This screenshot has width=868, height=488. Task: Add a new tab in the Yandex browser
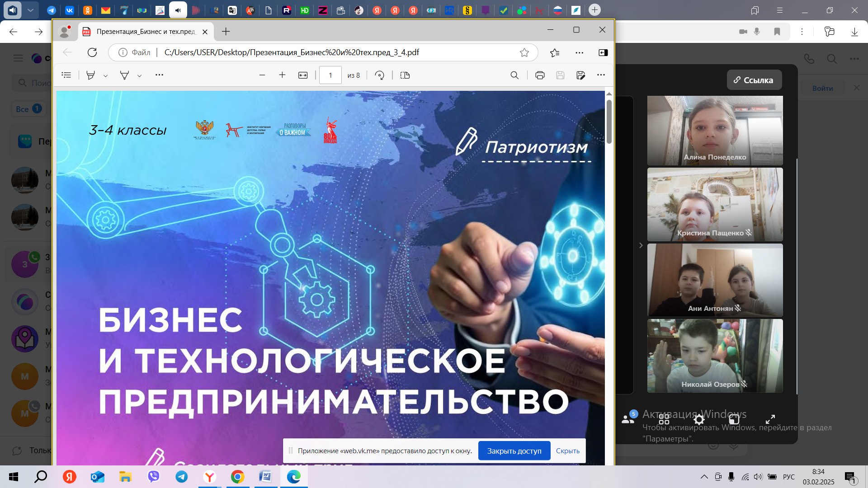click(x=594, y=9)
